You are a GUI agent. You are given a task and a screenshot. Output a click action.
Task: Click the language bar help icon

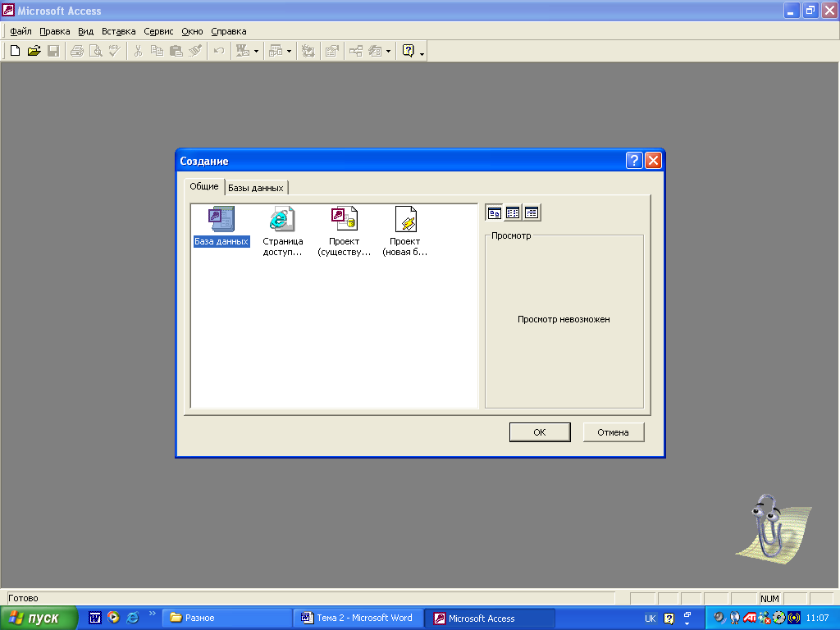pyautogui.click(x=669, y=619)
